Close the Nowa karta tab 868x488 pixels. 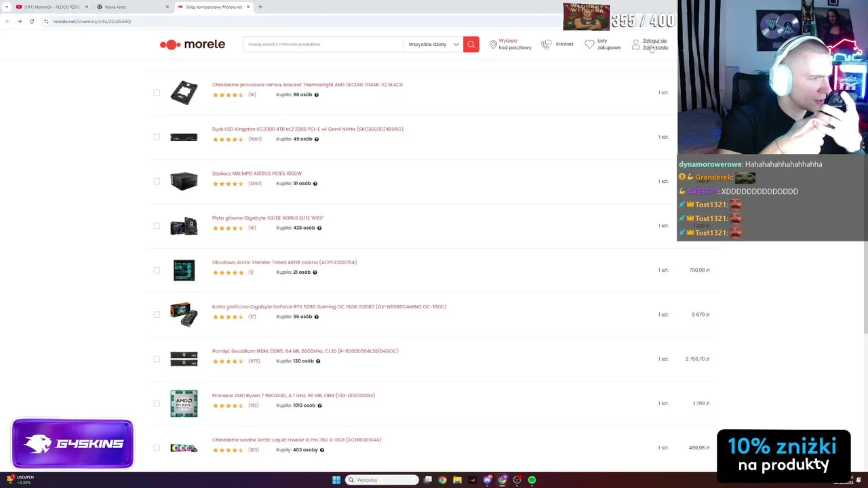[167, 7]
